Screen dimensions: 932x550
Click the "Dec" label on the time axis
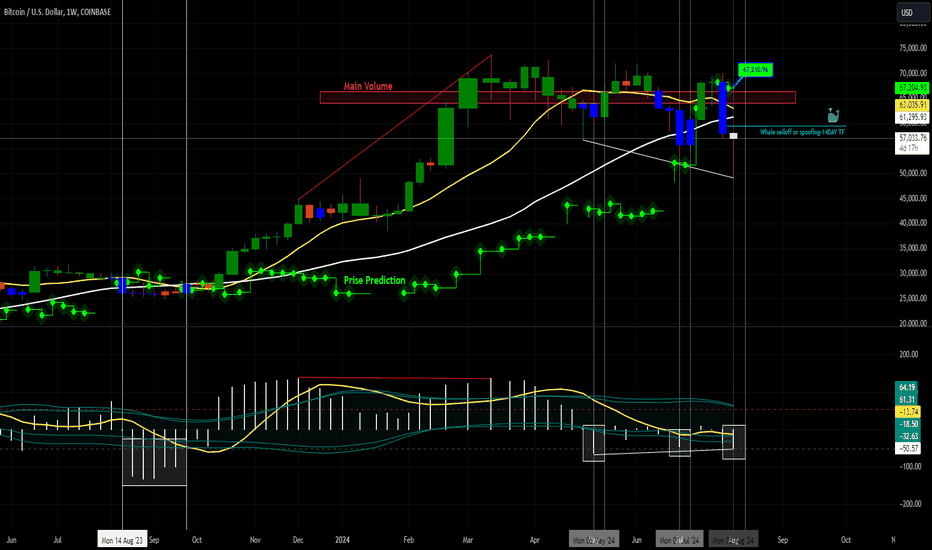click(x=298, y=540)
